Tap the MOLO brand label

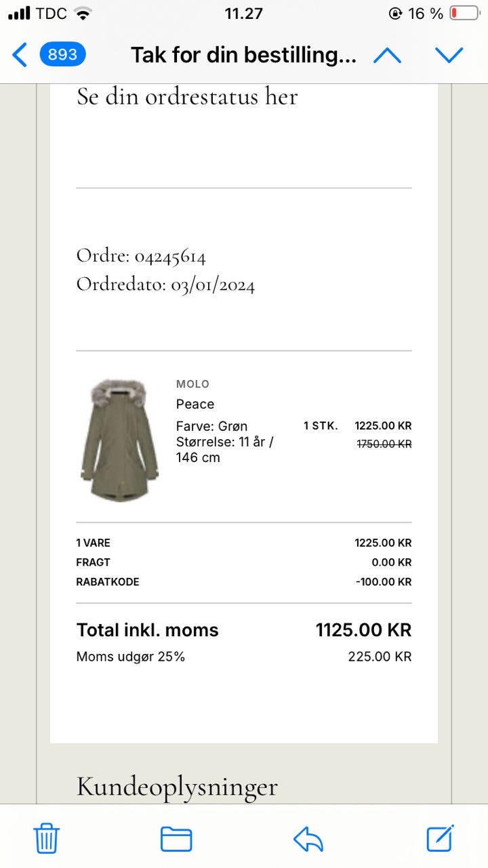pos(192,384)
